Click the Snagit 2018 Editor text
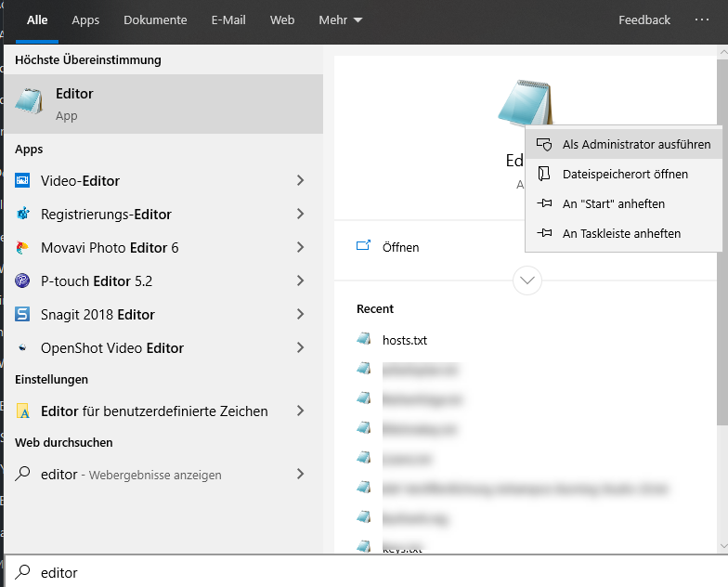The image size is (728, 587). pos(97,314)
